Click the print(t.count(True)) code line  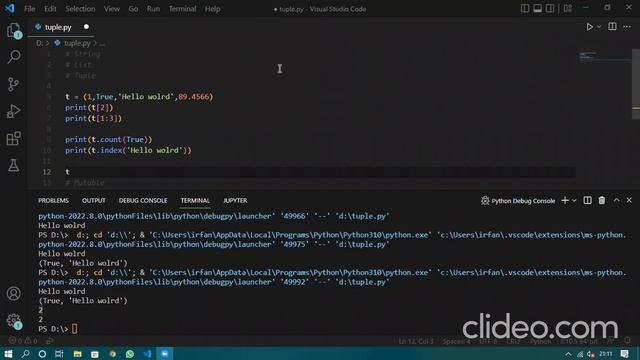(x=109, y=140)
